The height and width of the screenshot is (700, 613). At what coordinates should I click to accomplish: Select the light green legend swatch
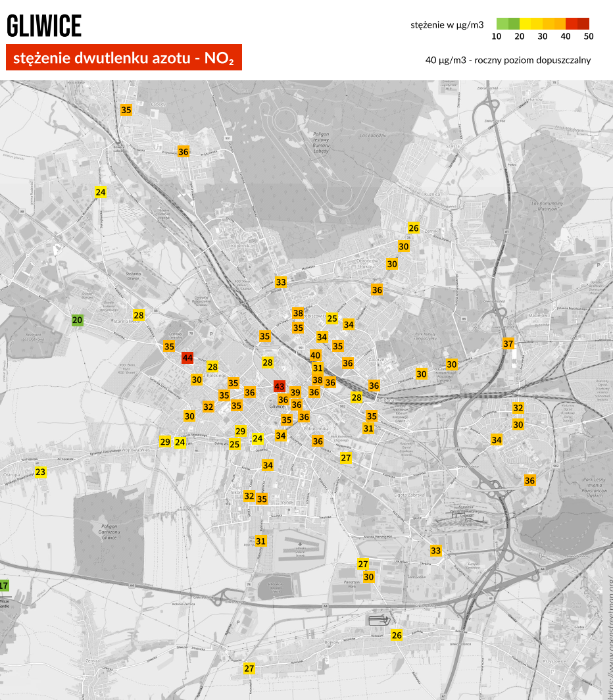click(x=503, y=23)
